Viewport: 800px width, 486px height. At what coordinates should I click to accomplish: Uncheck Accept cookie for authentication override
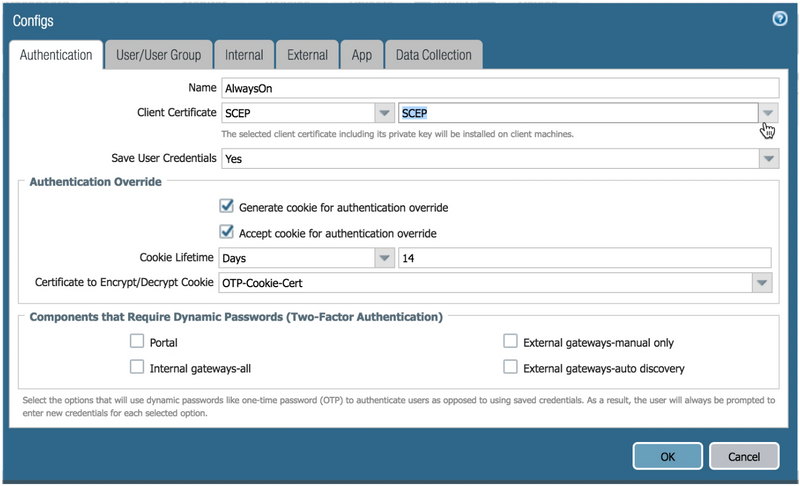click(x=227, y=232)
